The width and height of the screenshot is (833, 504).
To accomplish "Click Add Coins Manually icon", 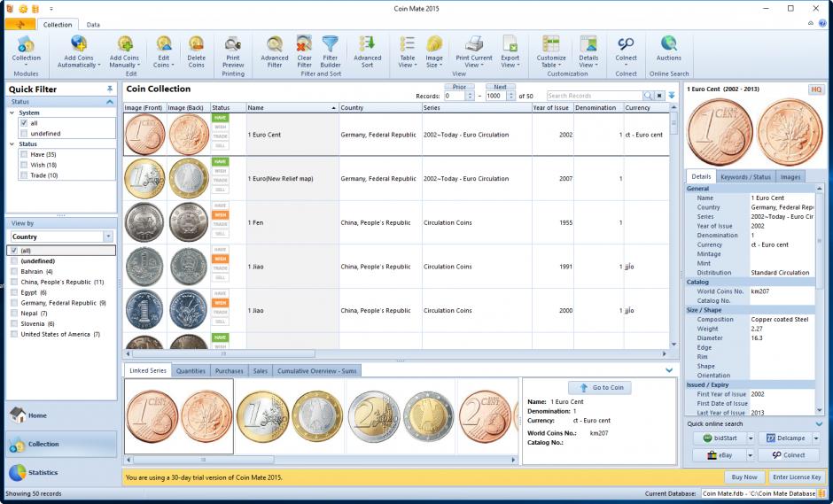I will pyautogui.click(x=124, y=44).
